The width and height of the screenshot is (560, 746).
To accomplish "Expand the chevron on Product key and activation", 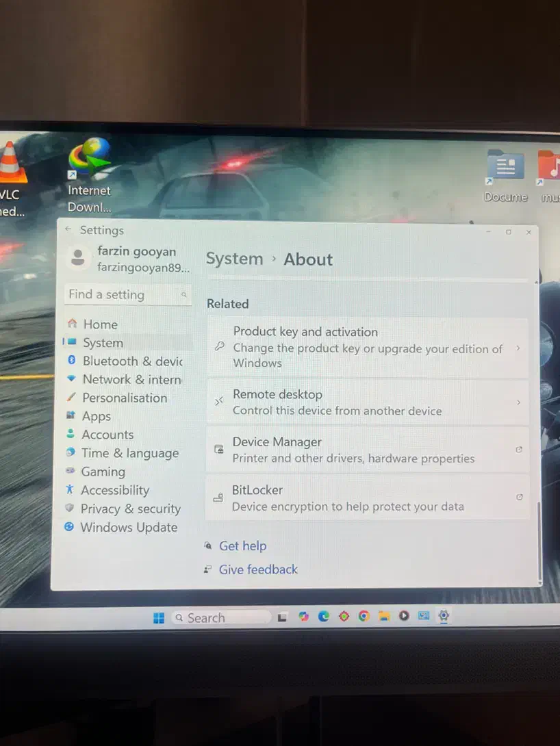I will click(518, 348).
